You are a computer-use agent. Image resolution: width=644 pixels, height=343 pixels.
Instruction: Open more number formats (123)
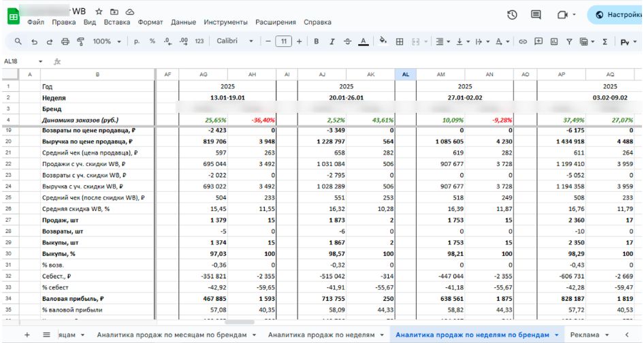click(199, 41)
